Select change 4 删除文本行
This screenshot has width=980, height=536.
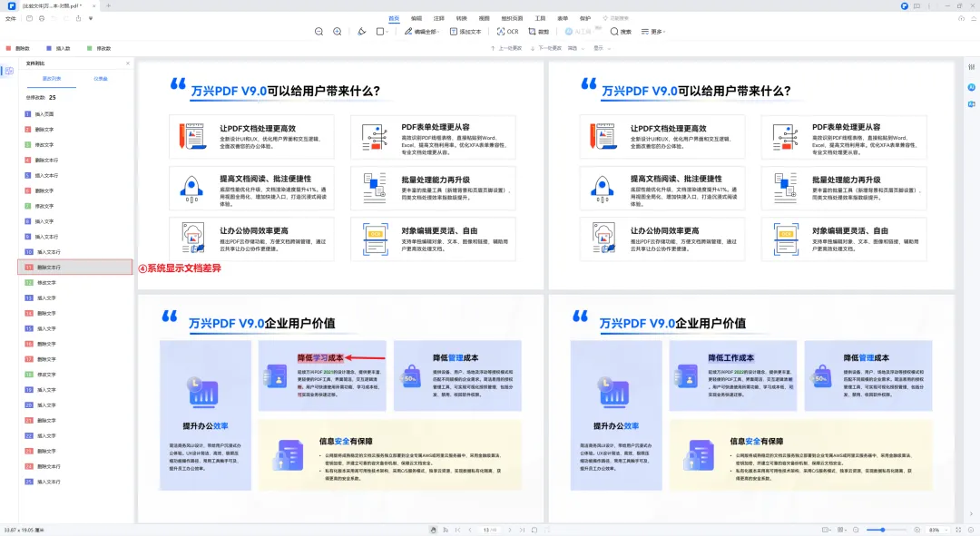75,160
